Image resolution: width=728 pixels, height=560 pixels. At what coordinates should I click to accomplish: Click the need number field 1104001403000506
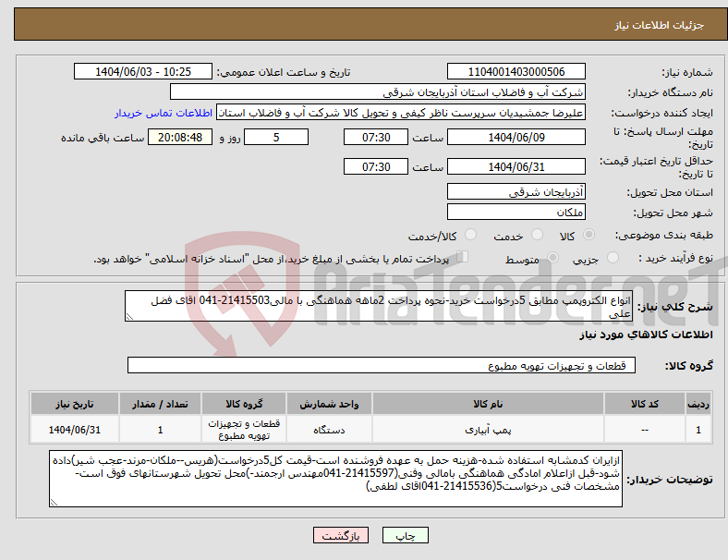pos(516,71)
